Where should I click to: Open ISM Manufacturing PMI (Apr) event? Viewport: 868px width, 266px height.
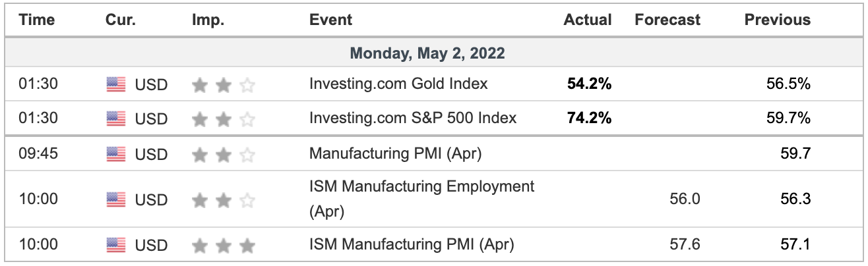[412, 245]
